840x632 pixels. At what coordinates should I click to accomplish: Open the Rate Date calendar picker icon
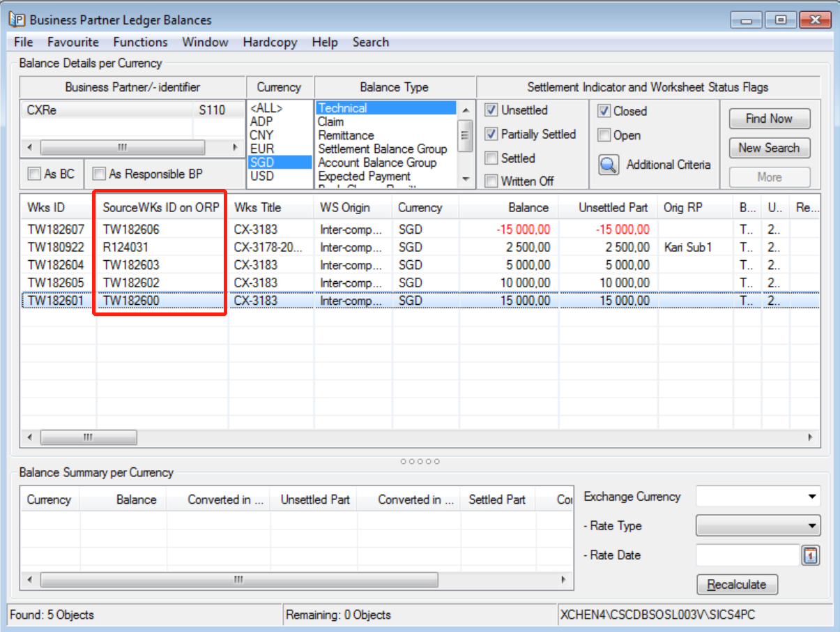[x=811, y=556]
